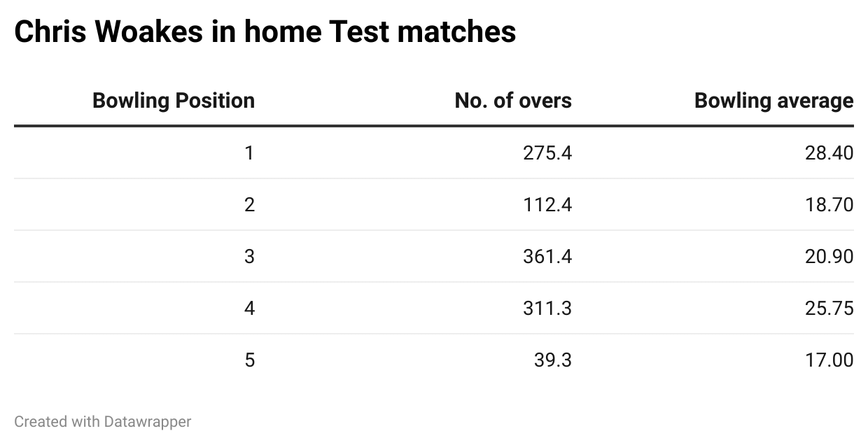868x445 pixels.
Task: Select the 25.75 bowling average cell
Action: [x=829, y=308]
